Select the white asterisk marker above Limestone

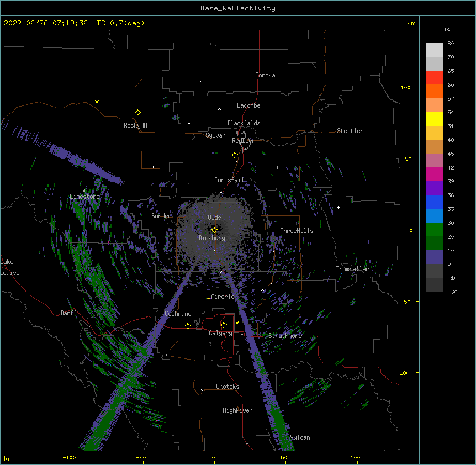[84, 191]
